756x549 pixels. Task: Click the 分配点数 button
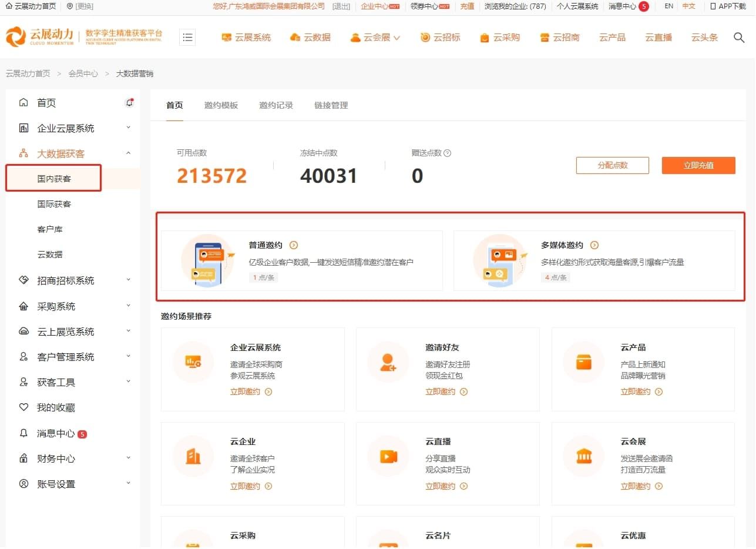pos(613,165)
